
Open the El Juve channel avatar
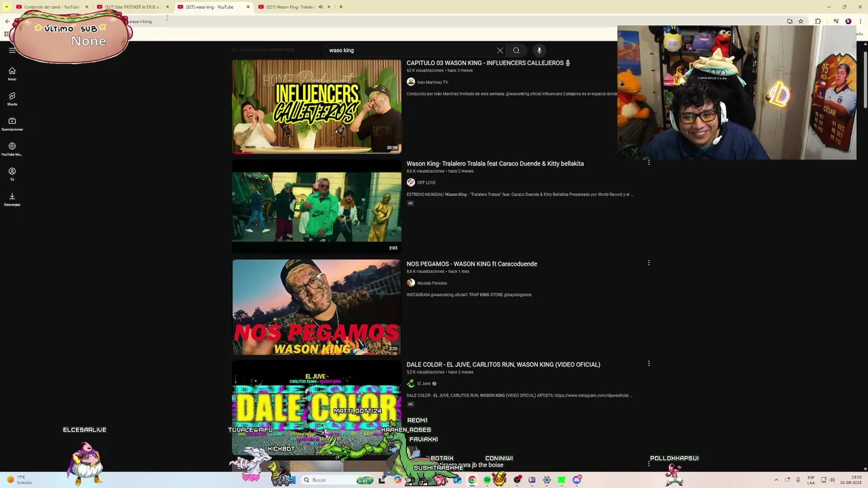(x=410, y=384)
